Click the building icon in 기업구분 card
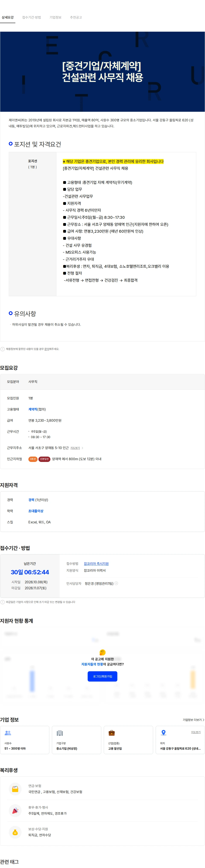The image size is (205, 868). pyautogui.click(x=60, y=733)
